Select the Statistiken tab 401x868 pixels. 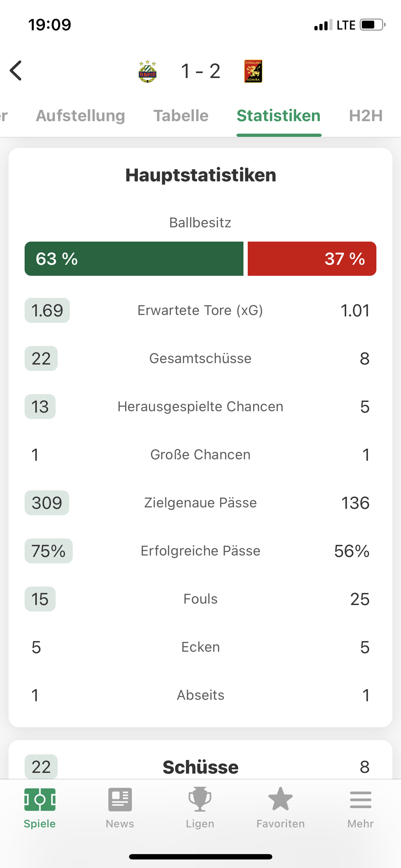279,116
